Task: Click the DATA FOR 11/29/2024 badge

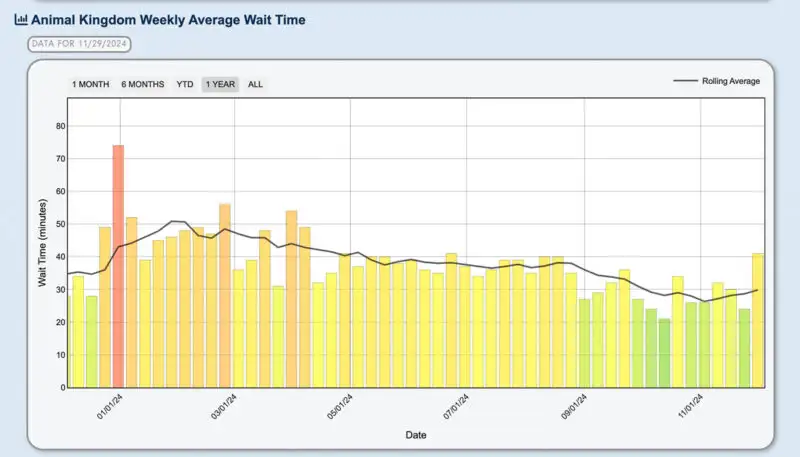Action: [79, 44]
